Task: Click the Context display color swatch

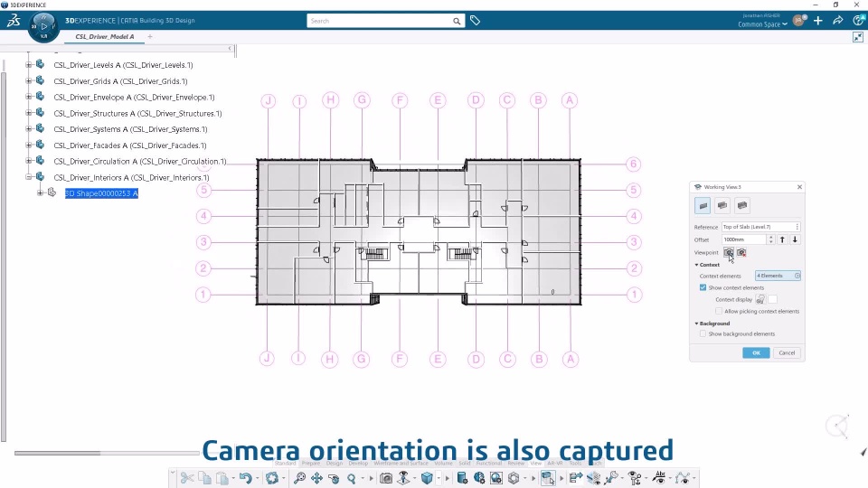Action: pos(773,299)
